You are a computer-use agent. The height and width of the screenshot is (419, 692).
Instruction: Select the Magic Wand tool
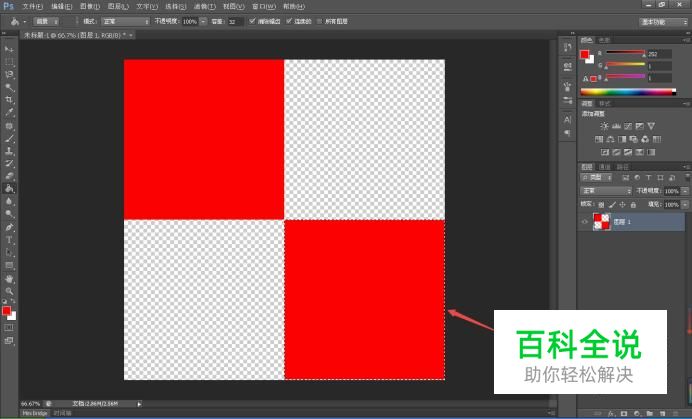tap(9, 87)
